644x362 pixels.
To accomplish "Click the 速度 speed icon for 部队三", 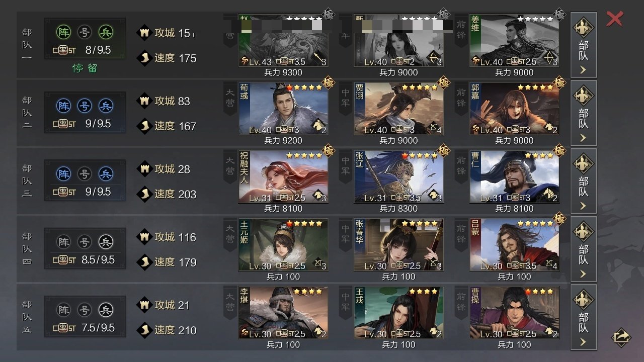I will tap(145, 194).
